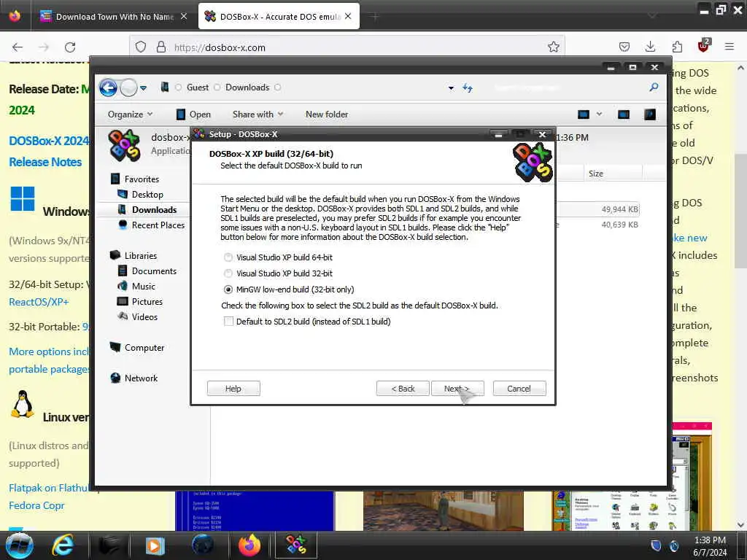Open the Fedora Copr link

click(36, 506)
